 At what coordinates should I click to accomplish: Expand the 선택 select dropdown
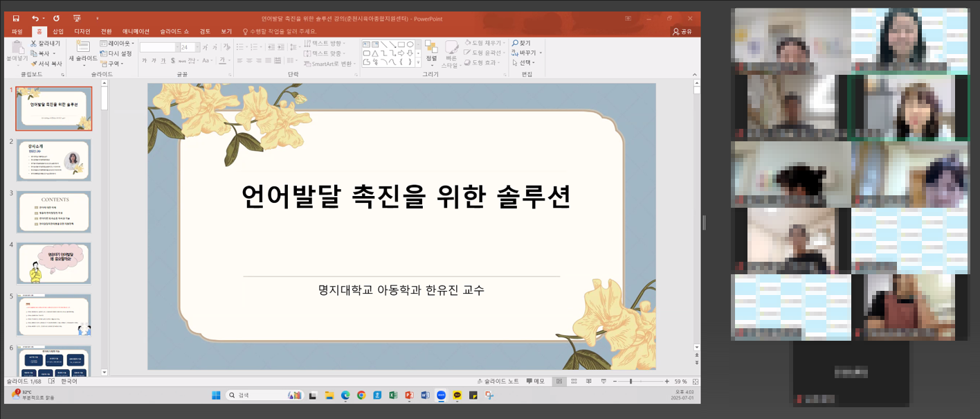coord(524,62)
